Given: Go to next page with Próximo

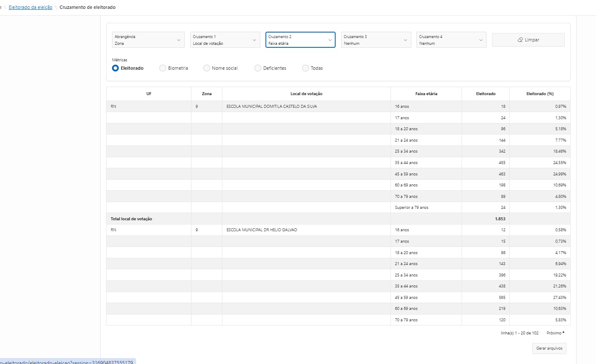Looking at the screenshot, I should [555, 333].
